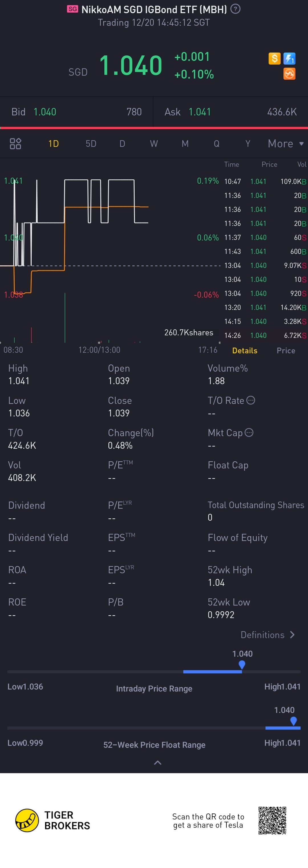Switch to the 5D chart tab

point(91,144)
